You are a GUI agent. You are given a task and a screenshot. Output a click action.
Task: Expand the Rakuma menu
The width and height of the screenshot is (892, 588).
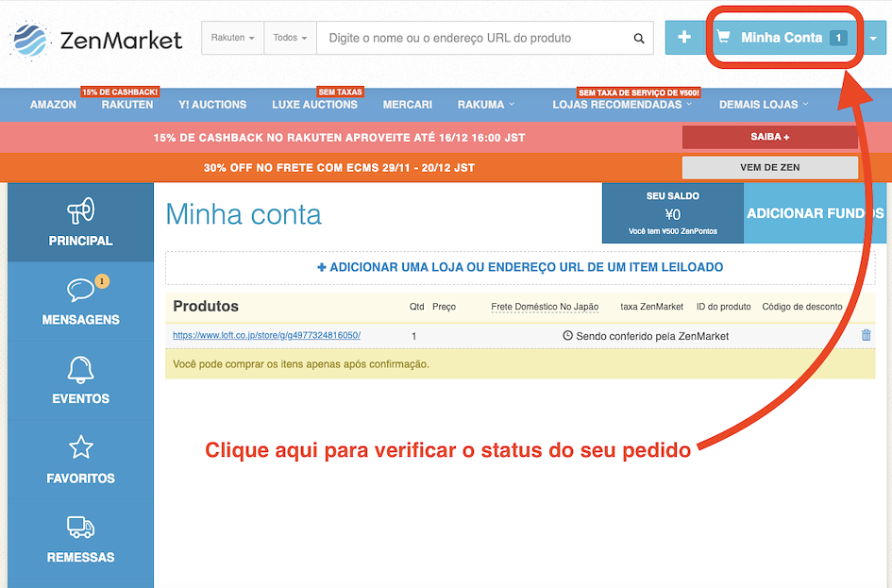[x=486, y=105]
